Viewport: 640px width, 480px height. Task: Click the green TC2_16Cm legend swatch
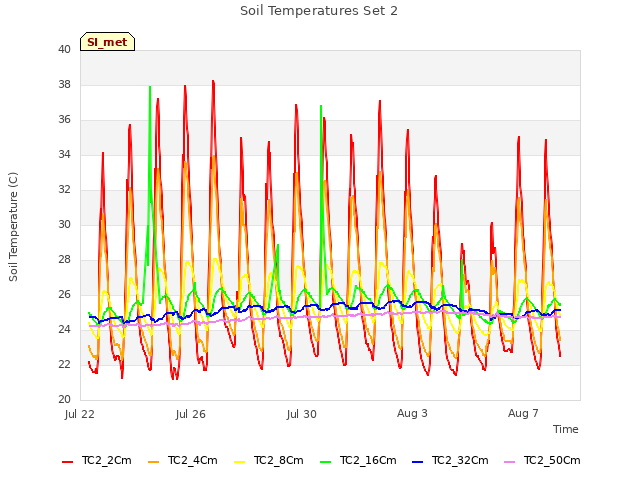tap(326, 462)
